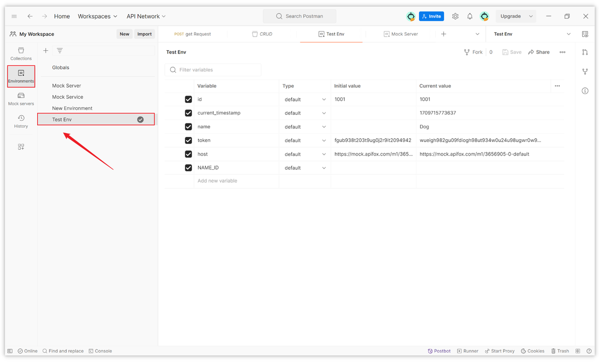
Task: Click the Share button
Action: click(539, 52)
